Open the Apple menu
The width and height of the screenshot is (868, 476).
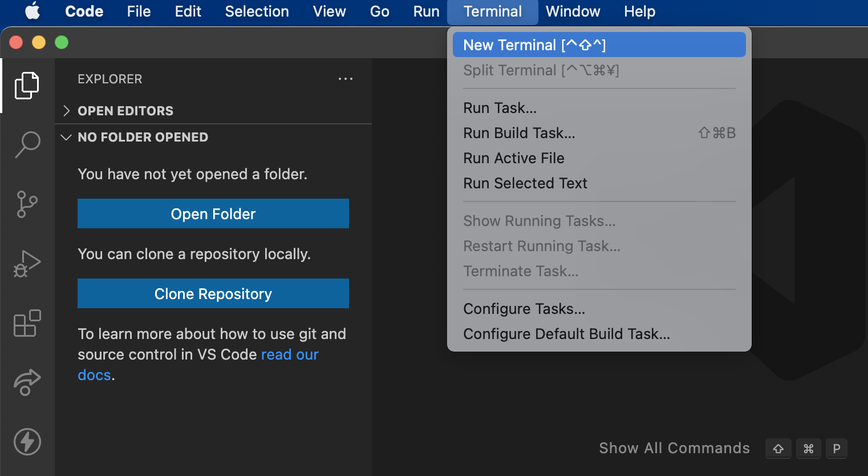[x=33, y=11]
